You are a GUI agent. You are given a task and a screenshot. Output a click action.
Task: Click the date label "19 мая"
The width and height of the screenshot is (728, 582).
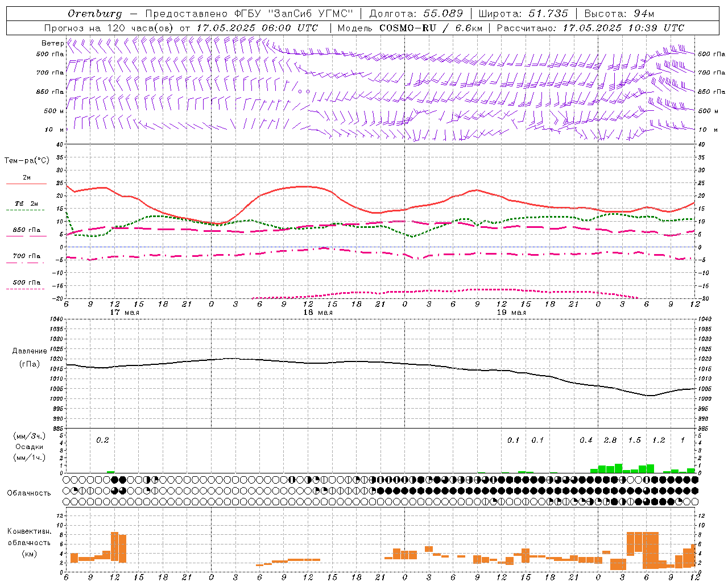tap(511, 313)
